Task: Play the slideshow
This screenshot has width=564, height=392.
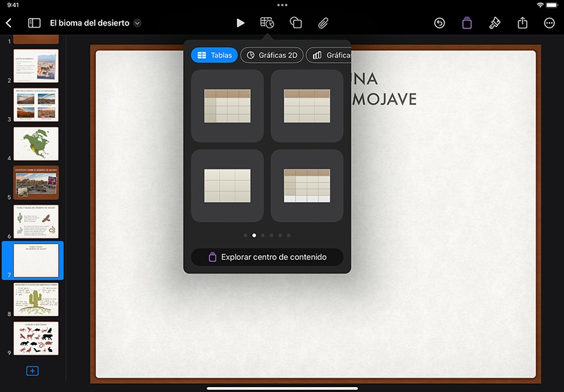Action: 241,23
